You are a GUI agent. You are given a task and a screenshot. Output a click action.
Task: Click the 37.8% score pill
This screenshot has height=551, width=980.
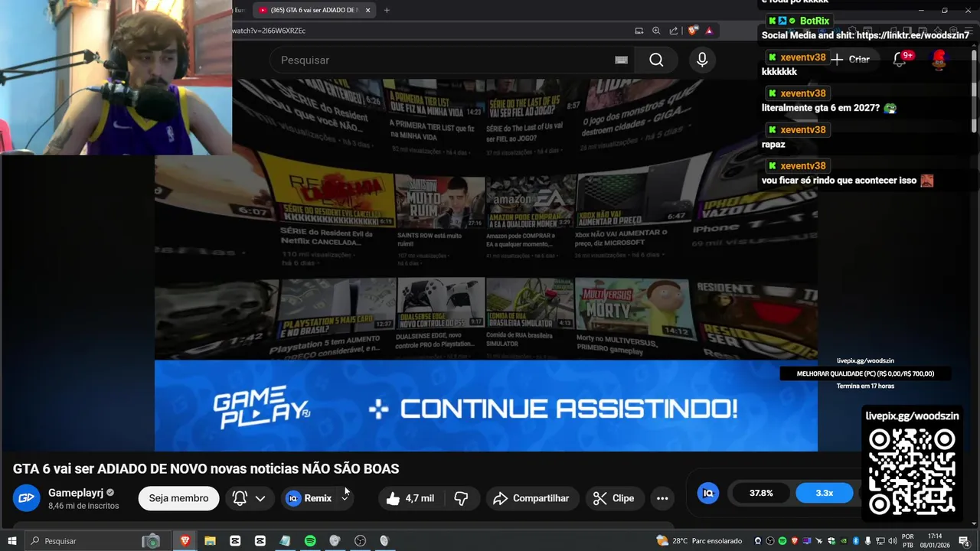coord(760,494)
